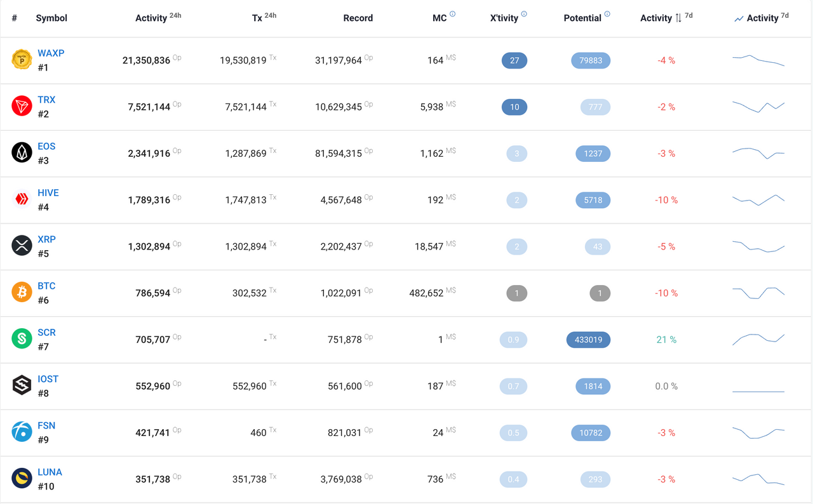Click the IOST flat activity sparkline
This screenshot has width=813, height=504.
click(x=758, y=391)
